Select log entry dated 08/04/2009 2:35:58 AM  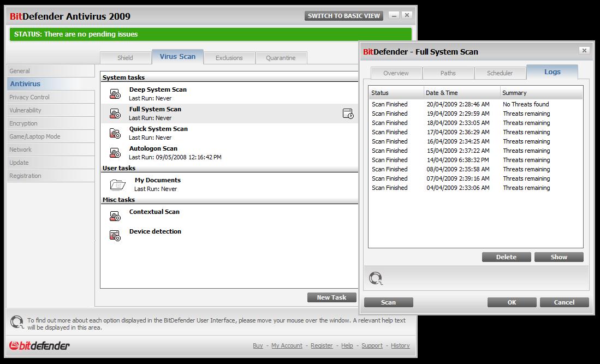coord(476,169)
